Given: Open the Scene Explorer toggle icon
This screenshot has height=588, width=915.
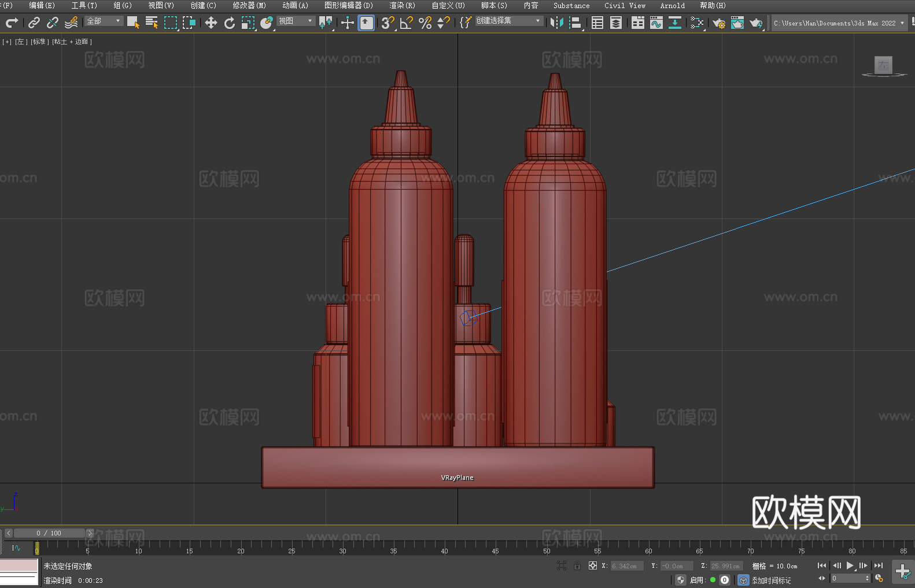Looking at the screenshot, I should tap(597, 23).
